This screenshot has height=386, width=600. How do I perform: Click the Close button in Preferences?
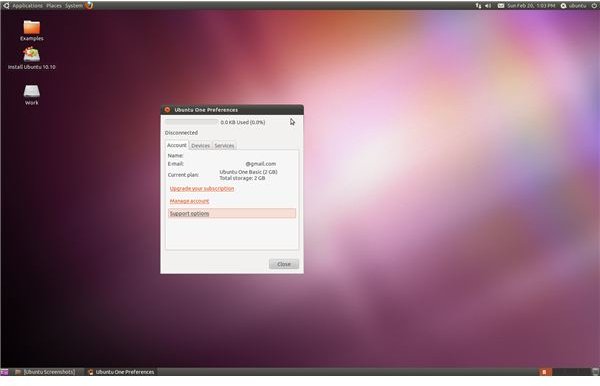pos(284,264)
